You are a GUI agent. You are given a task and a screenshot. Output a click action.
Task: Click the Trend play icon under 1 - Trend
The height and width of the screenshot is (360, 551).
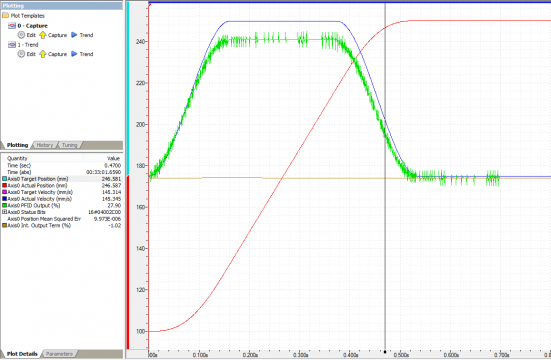pos(74,54)
